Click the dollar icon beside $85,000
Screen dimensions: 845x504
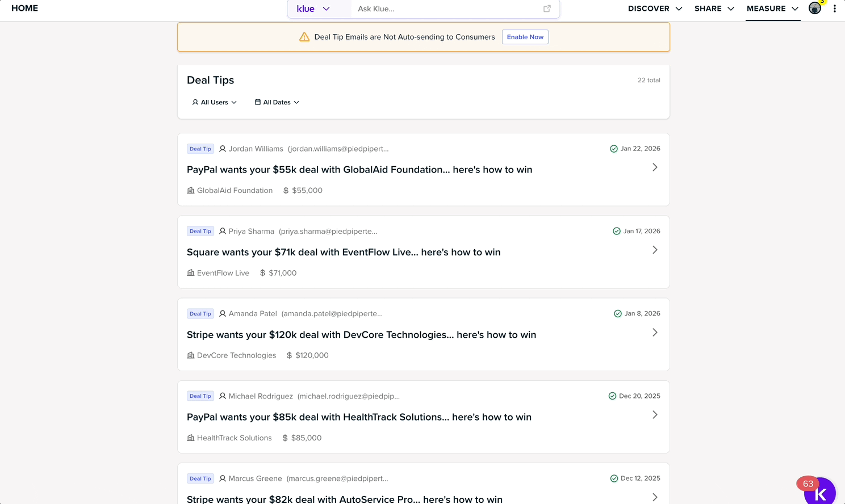click(285, 438)
